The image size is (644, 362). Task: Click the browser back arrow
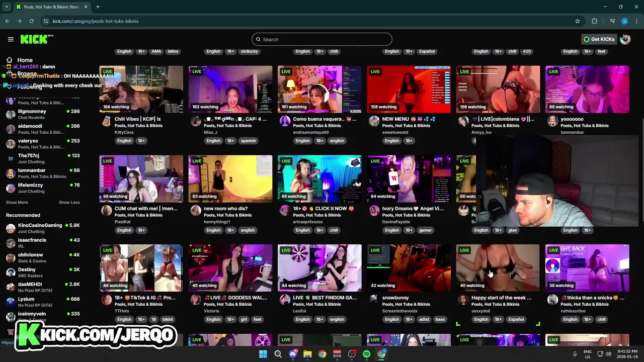pyautogui.click(x=7, y=21)
